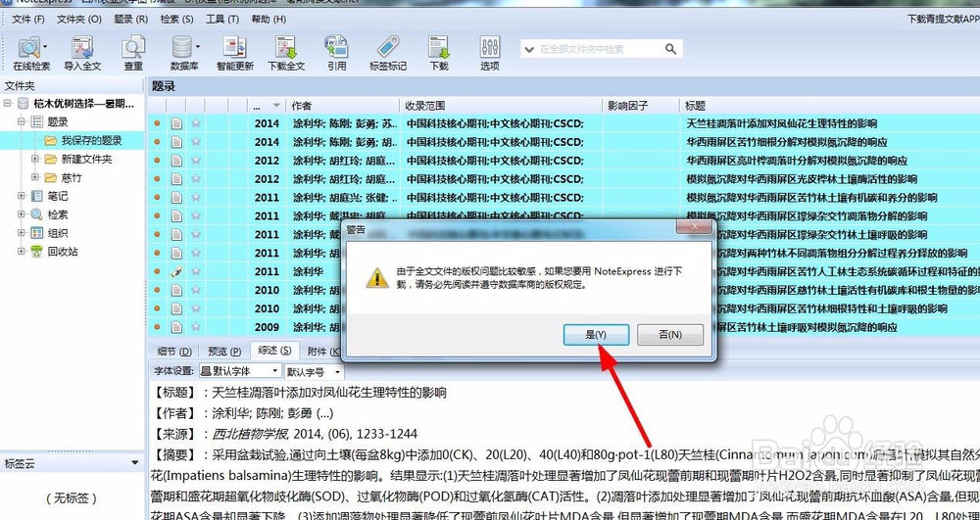Image resolution: width=980 pixels, height=520 pixels.
Task: Click the 新建文件夹 folder icon
Action: tap(51, 160)
